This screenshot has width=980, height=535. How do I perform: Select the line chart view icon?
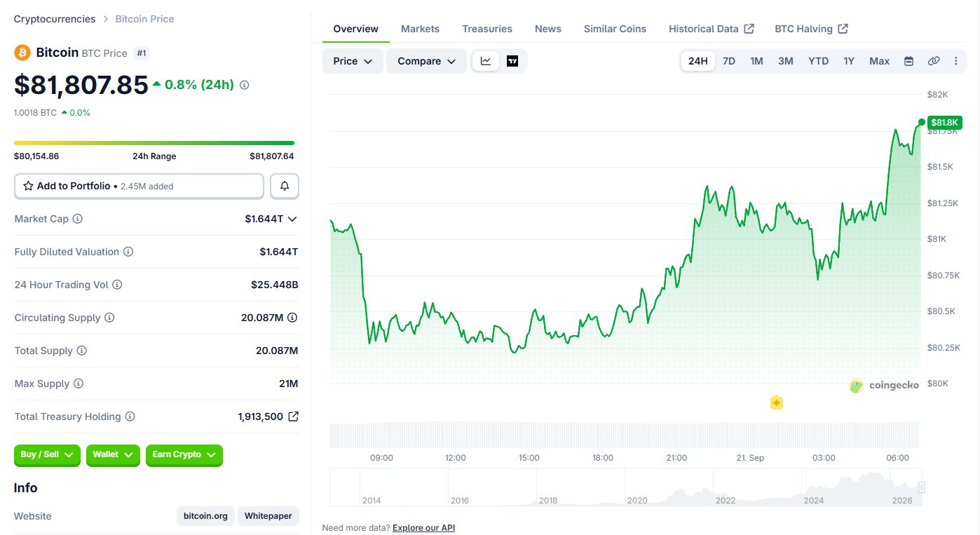[x=486, y=61]
